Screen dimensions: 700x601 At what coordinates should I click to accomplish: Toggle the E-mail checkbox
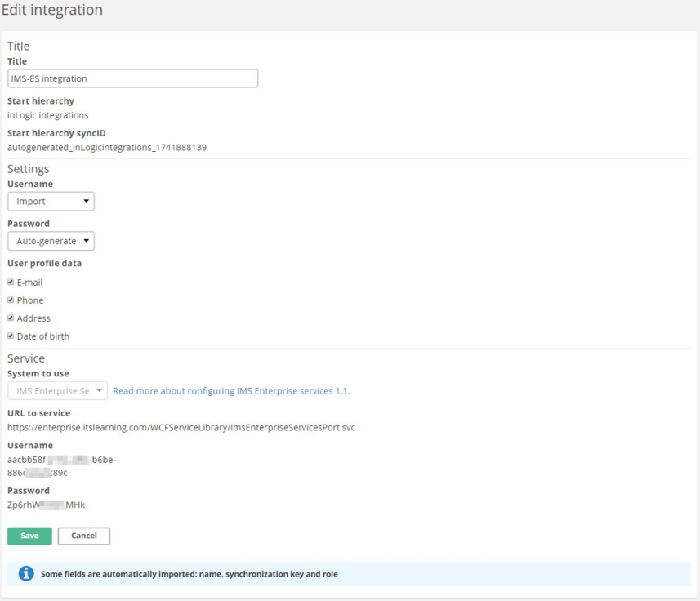pos(11,283)
